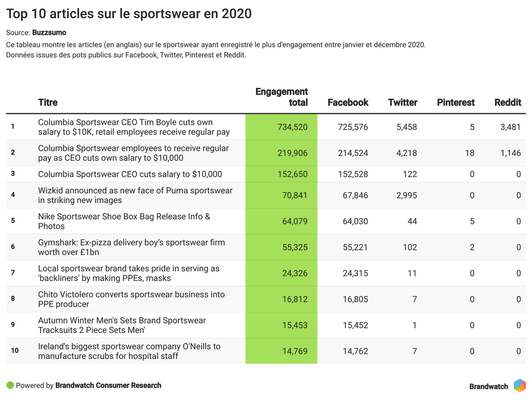Viewport: 532px width, 400px height.
Task: Select the Gymshark ex-pizza delivery boy article
Action: click(131, 247)
